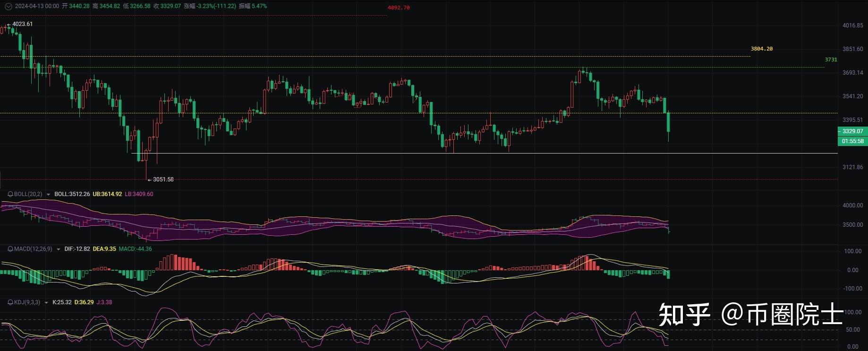The image size is (868, 351).
Task: Click the BOLL axis label 3500.00
Action: pos(853,225)
